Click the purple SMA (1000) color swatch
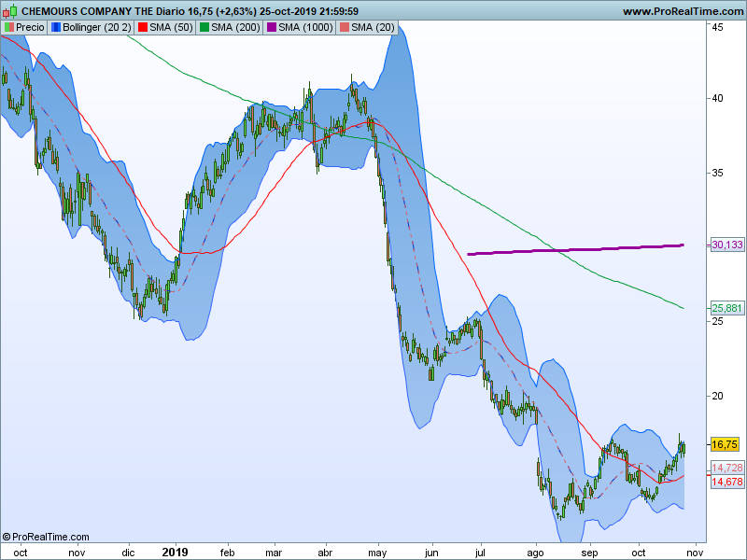Viewport: 747px width, 560px height. click(272, 28)
